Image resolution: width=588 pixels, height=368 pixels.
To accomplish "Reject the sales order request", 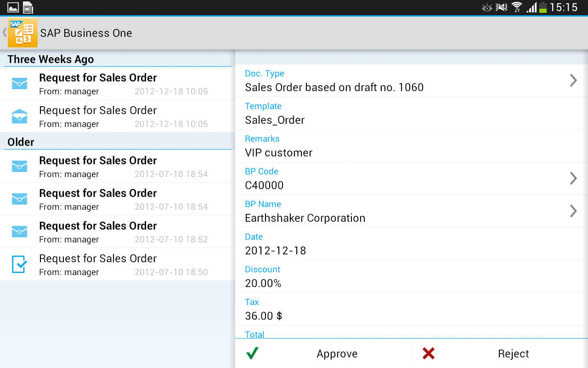I will [x=513, y=354].
